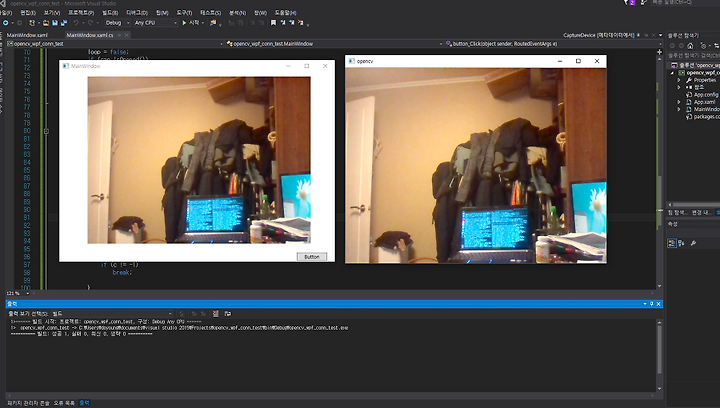
Task: Open the Help menu
Action: point(285,12)
